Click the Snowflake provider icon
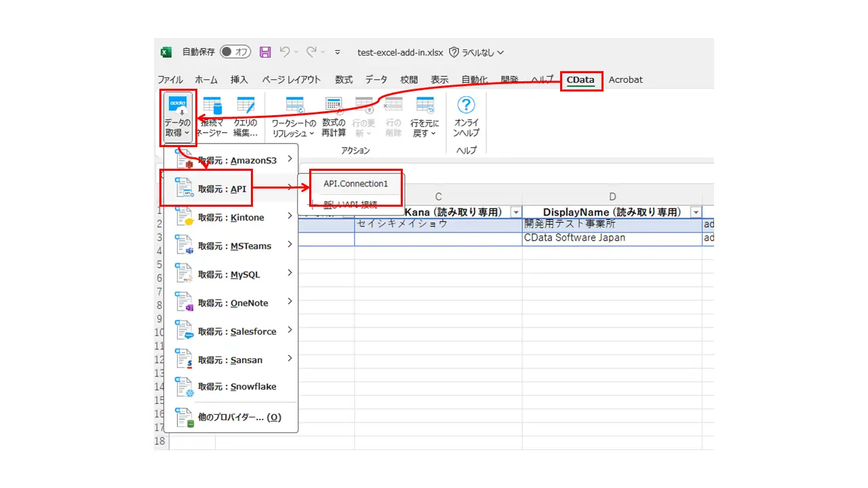Screen dimensions: 868x488 (x=184, y=387)
